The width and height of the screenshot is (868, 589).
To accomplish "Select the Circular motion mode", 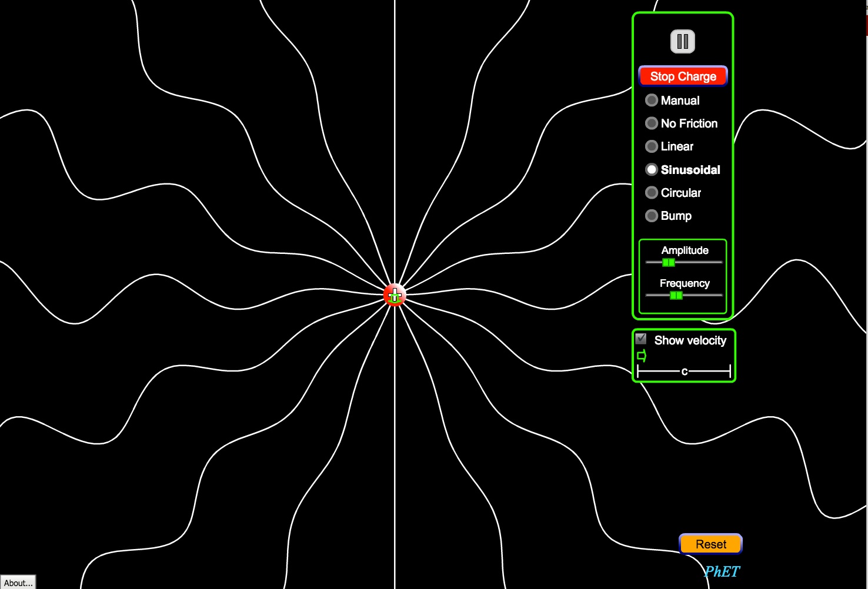I will pyautogui.click(x=652, y=192).
